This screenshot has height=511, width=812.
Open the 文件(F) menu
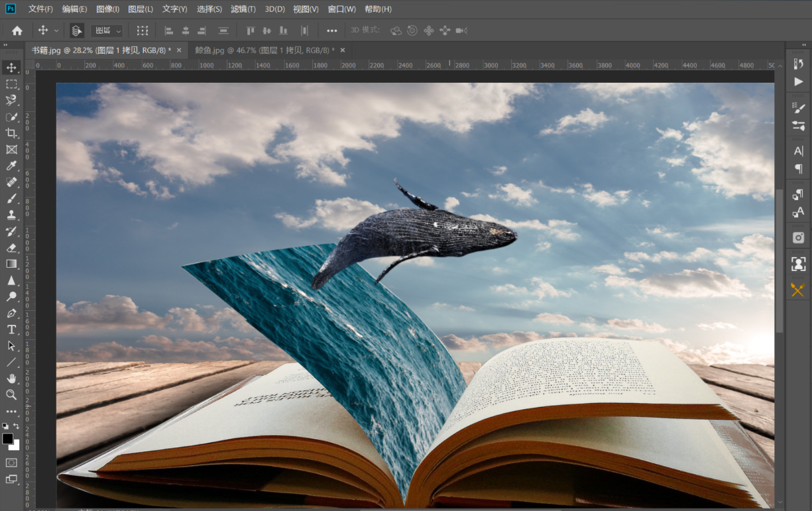pyautogui.click(x=41, y=9)
